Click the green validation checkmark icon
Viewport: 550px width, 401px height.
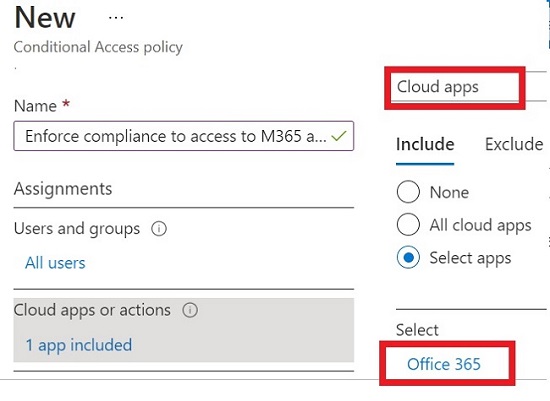coord(338,136)
